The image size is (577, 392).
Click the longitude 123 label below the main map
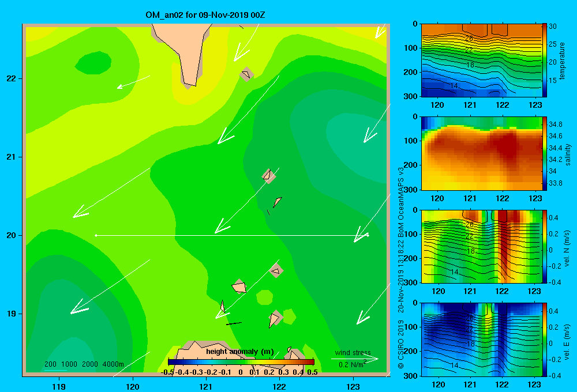[353, 386]
